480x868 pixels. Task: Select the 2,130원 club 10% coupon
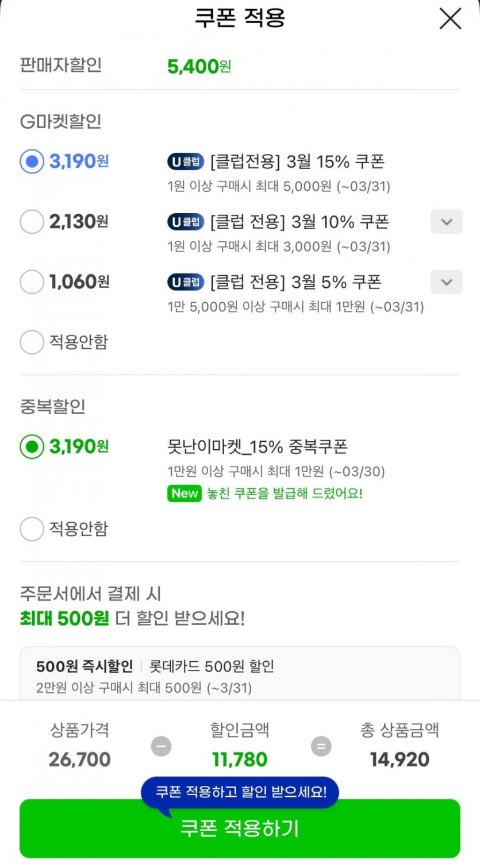coord(32,222)
